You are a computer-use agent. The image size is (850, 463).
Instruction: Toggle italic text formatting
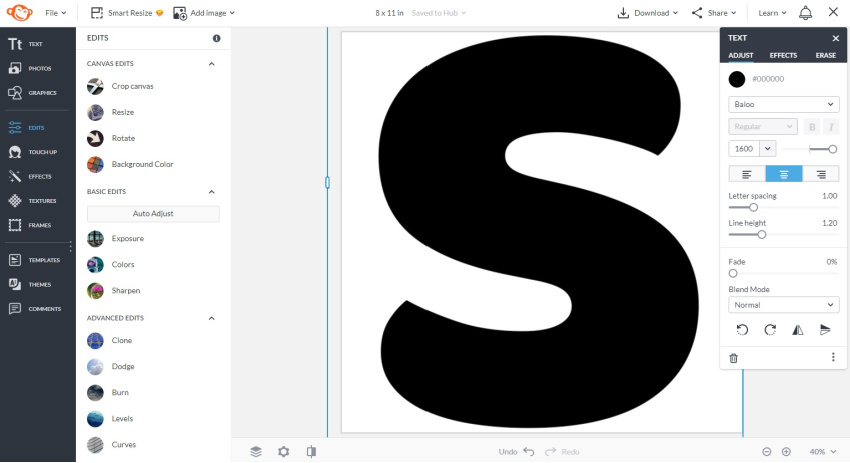[x=830, y=127]
